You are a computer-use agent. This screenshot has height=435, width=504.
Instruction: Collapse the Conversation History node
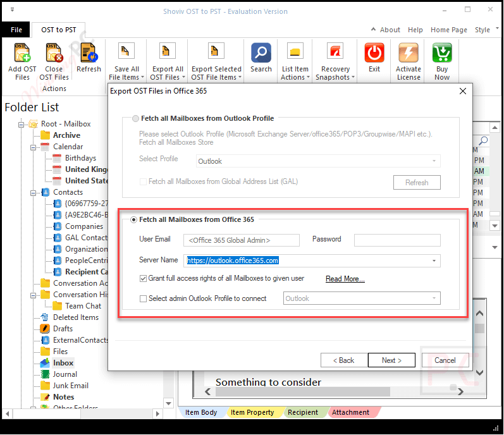point(33,295)
